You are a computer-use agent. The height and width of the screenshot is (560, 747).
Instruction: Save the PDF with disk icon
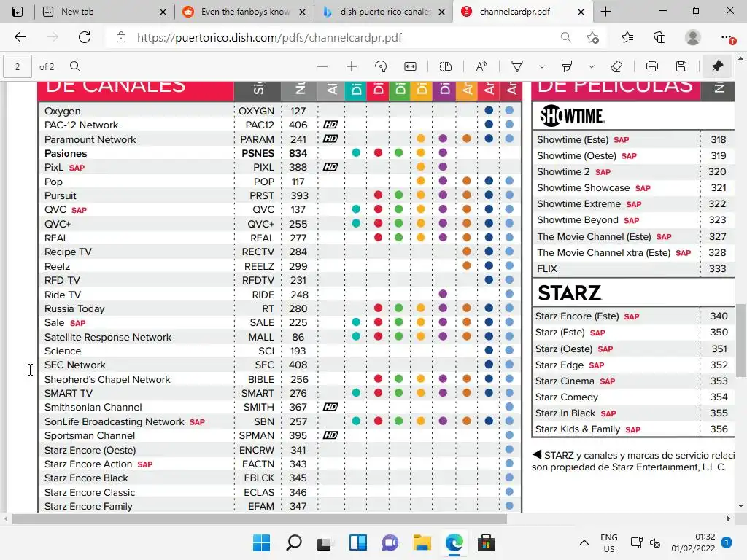[681, 66]
